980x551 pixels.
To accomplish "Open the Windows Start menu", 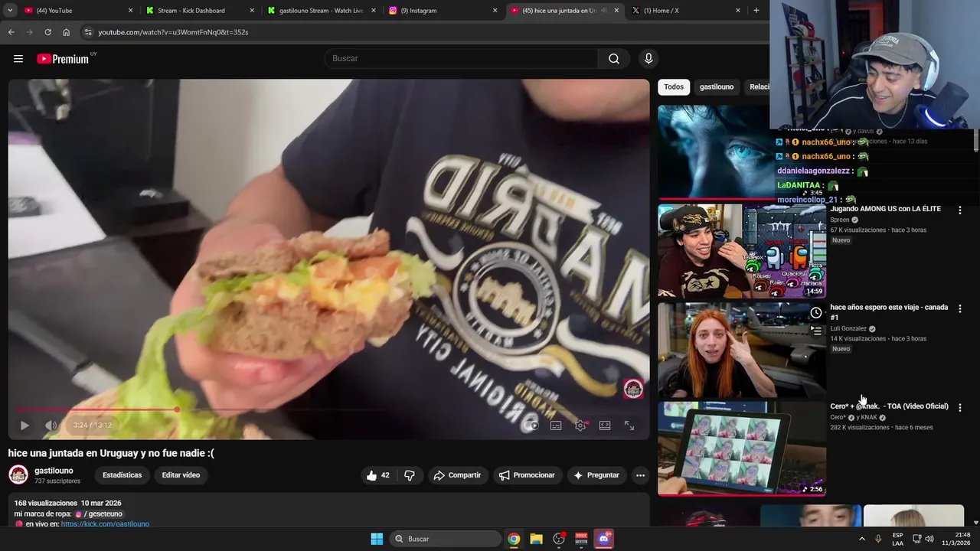I will coord(377,539).
